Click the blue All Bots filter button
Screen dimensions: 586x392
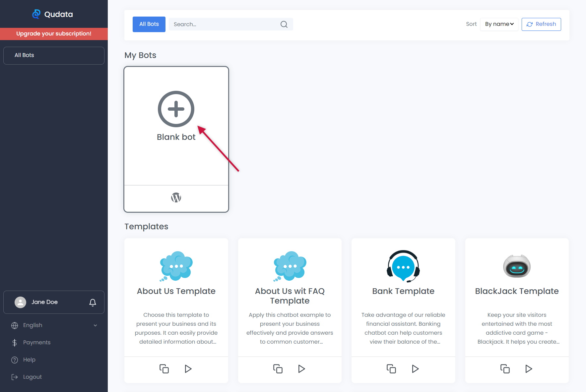(149, 24)
